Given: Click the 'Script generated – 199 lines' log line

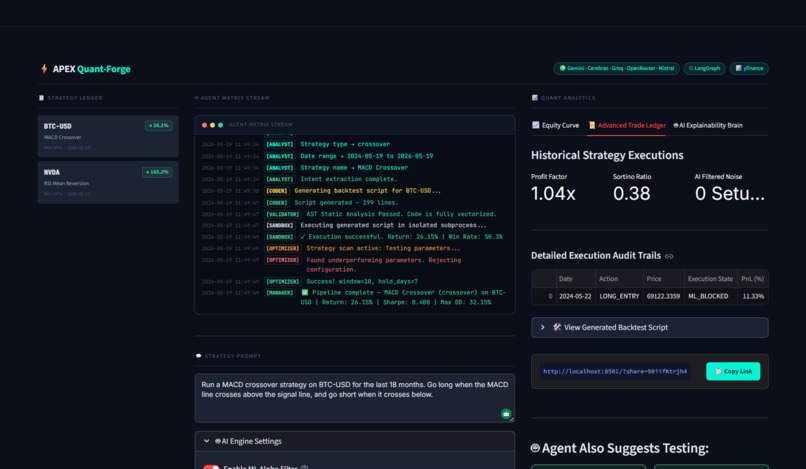Looking at the screenshot, I should (300, 203).
